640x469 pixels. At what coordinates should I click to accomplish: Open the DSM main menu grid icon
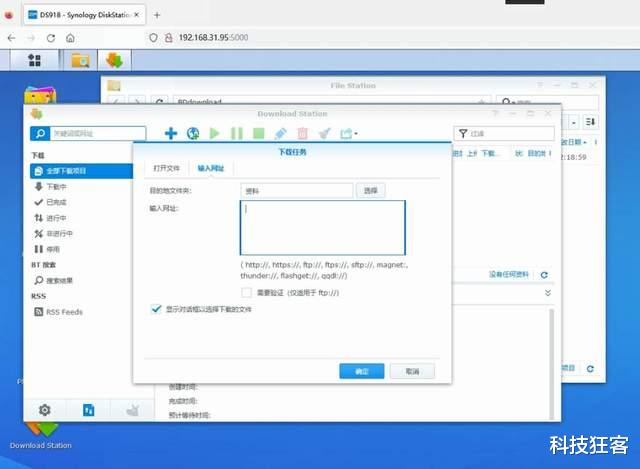34,60
